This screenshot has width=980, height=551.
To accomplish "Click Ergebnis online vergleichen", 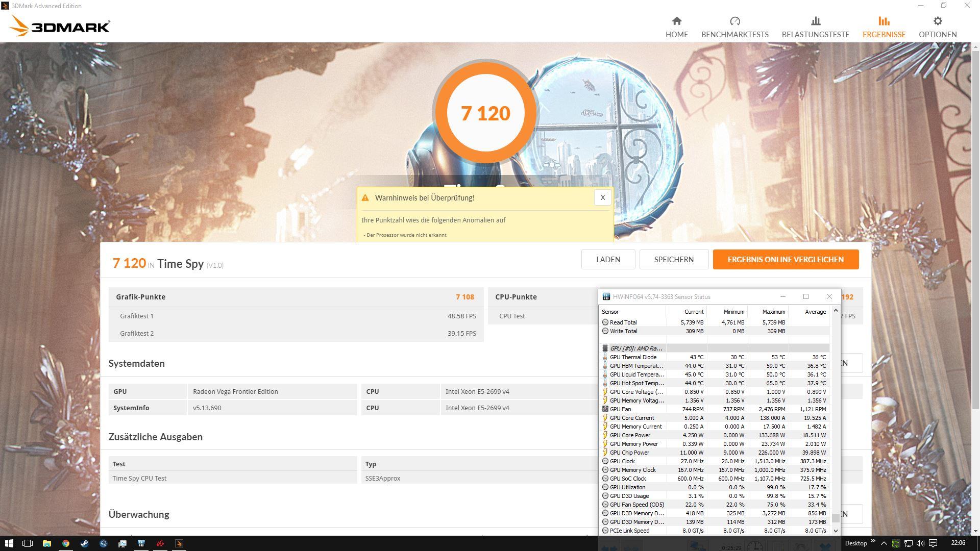I will pos(785,259).
